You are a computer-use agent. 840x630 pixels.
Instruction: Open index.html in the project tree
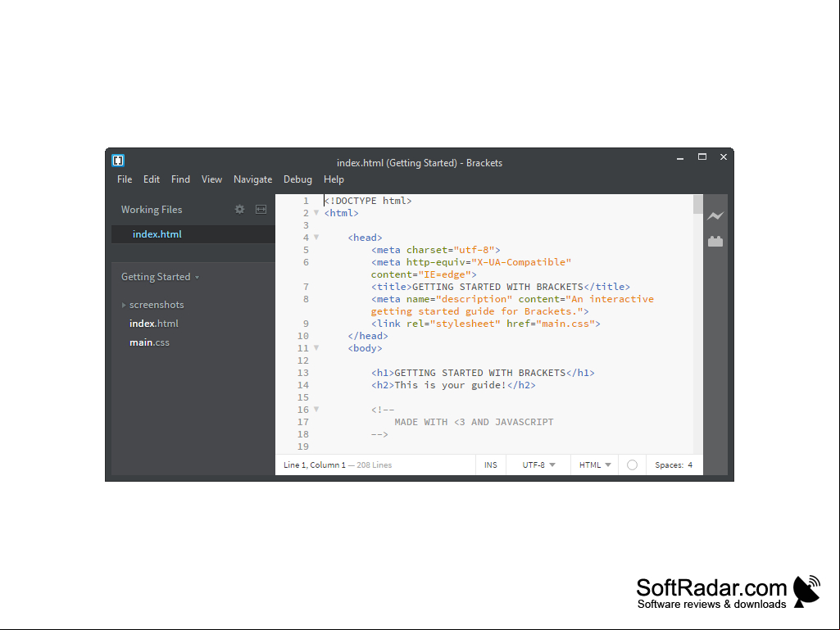[154, 324]
